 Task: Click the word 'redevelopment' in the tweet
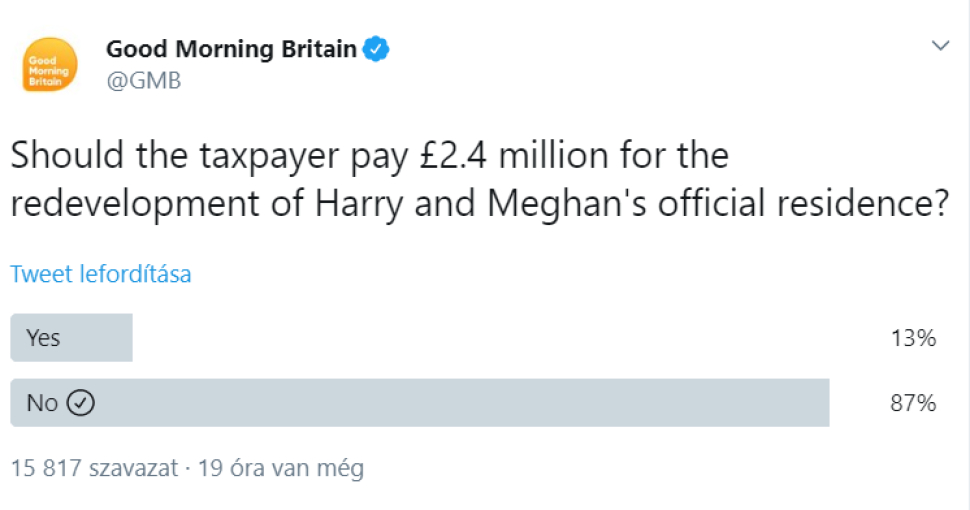point(135,205)
